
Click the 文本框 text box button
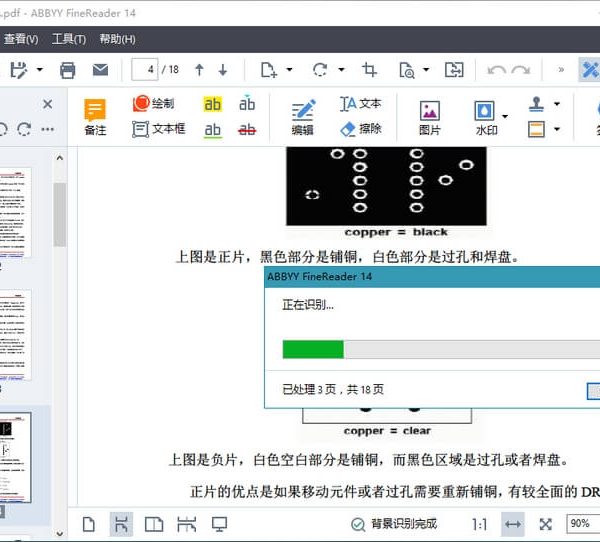click(158, 129)
